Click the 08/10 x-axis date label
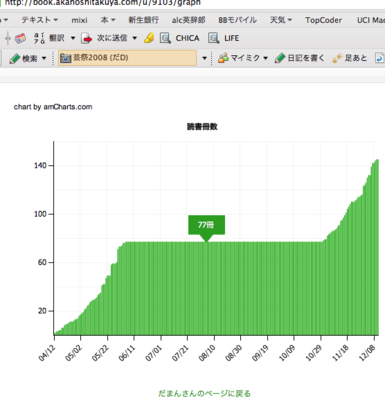This screenshot has width=385, height=400. pyautogui.click(x=207, y=353)
